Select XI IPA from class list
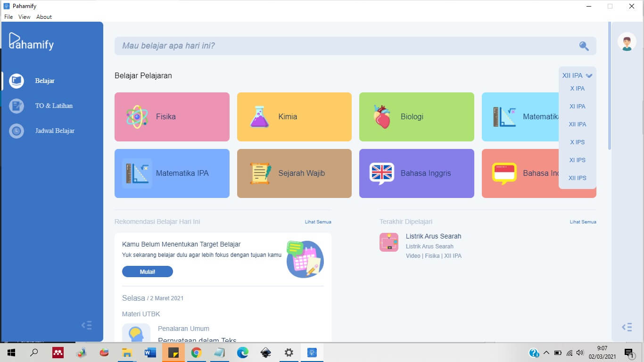644x362 pixels. click(x=577, y=106)
